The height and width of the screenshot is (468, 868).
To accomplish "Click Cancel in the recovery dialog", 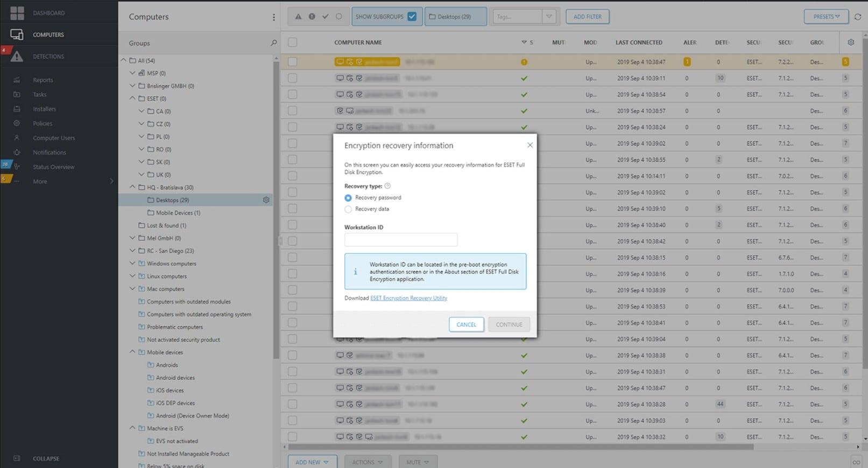I will 467,324.
